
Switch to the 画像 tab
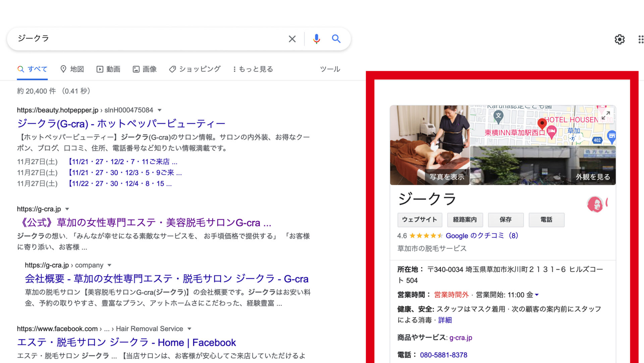coord(145,69)
